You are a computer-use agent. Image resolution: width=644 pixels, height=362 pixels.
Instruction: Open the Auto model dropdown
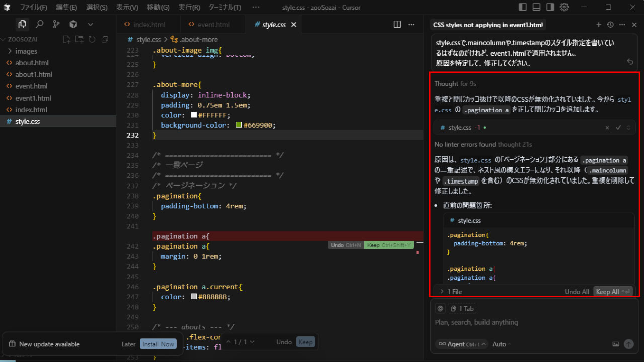point(501,344)
